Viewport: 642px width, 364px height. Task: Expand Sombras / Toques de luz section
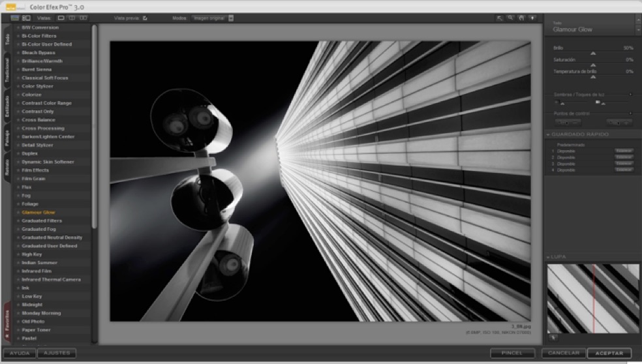630,95
